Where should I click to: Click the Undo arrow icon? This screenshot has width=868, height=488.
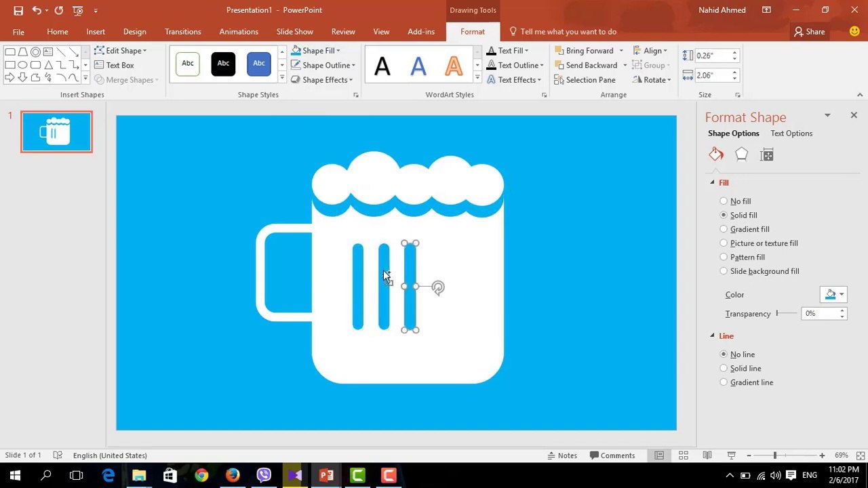point(37,10)
